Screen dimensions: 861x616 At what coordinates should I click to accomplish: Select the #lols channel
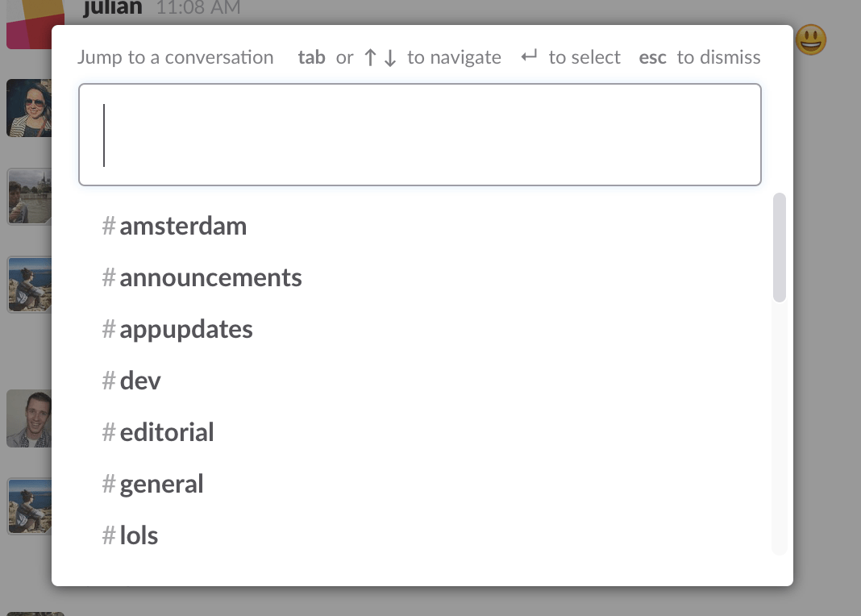click(x=139, y=535)
